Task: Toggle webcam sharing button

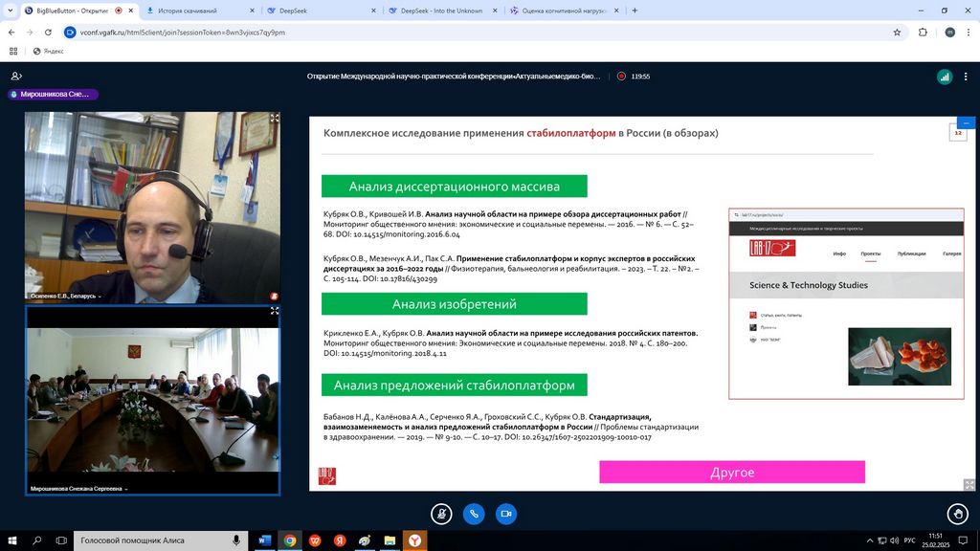Action: point(505,514)
